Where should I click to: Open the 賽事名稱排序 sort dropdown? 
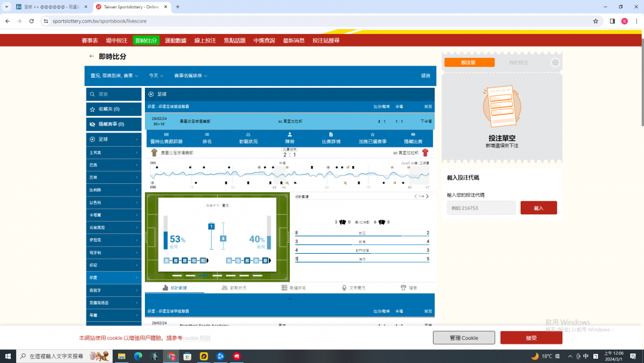[191, 76]
